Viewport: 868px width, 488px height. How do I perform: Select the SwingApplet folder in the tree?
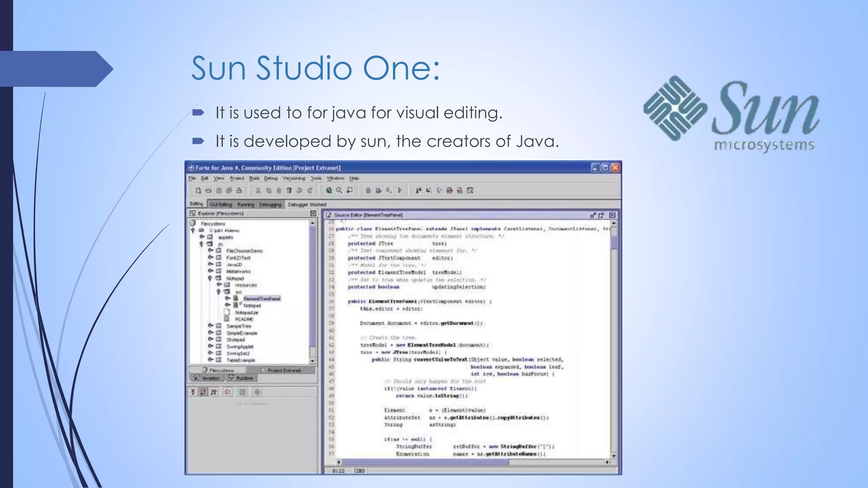tap(240, 347)
